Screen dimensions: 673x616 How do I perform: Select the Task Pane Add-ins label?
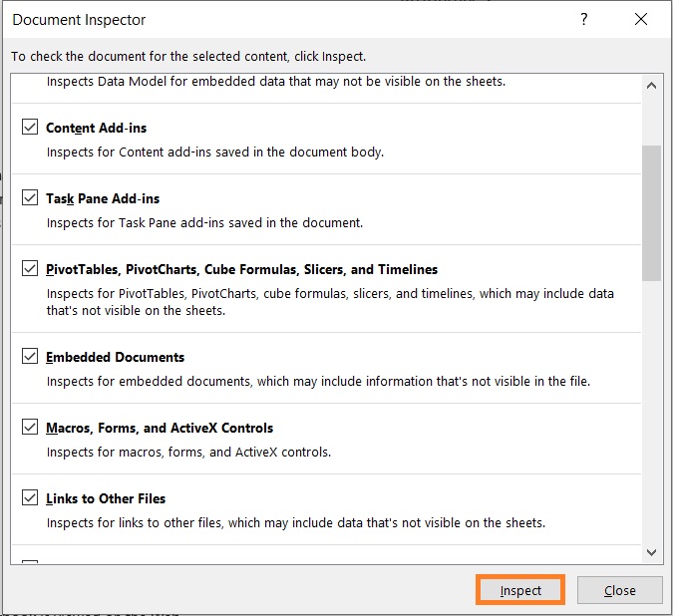(103, 198)
